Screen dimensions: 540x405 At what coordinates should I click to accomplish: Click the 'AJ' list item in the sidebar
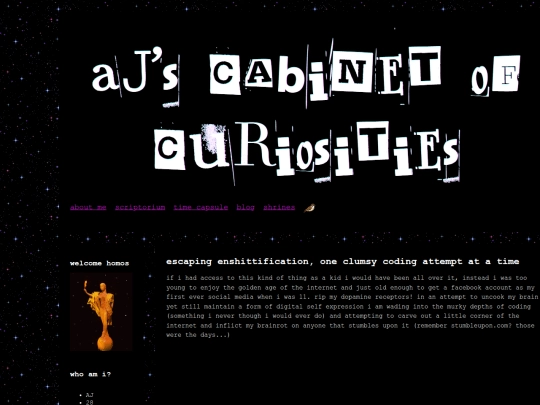pos(90,395)
